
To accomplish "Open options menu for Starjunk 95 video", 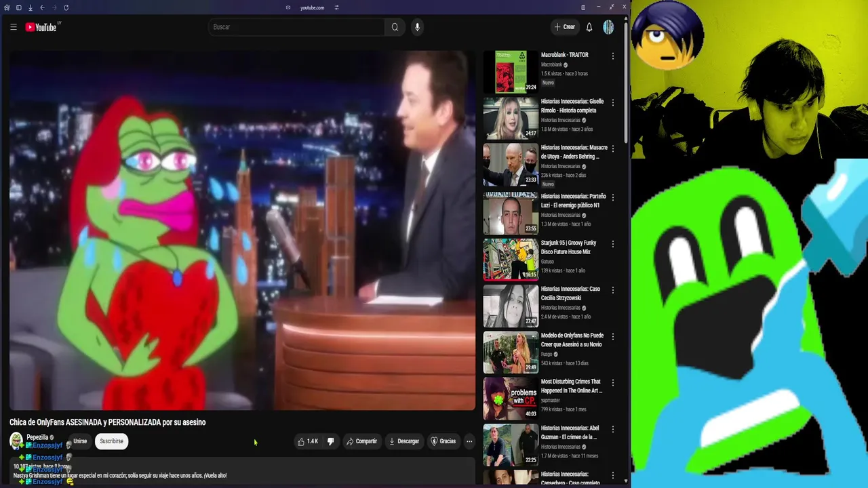I will pos(613,243).
